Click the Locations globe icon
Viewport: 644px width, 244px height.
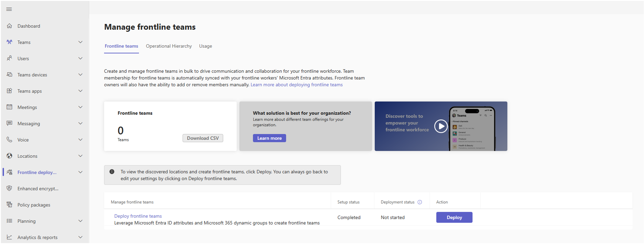pyautogui.click(x=9, y=156)
